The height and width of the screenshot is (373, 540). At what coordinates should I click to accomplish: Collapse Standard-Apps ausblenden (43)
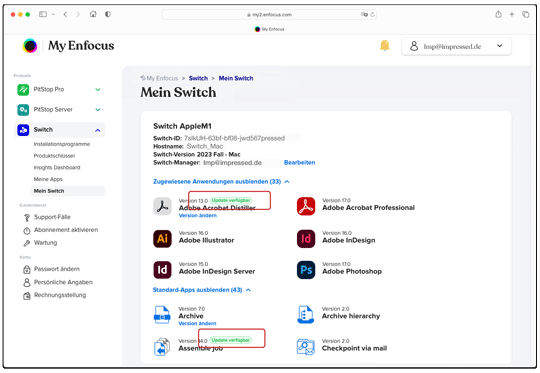(x=202, y=290)
